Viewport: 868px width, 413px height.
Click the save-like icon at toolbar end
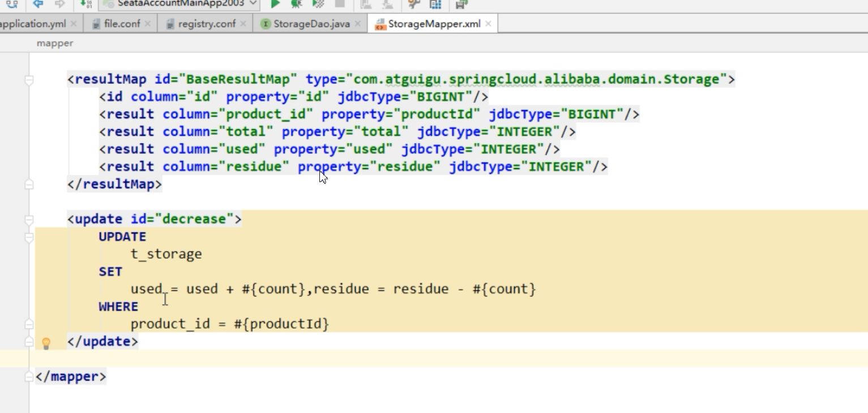tap(461, 5)
